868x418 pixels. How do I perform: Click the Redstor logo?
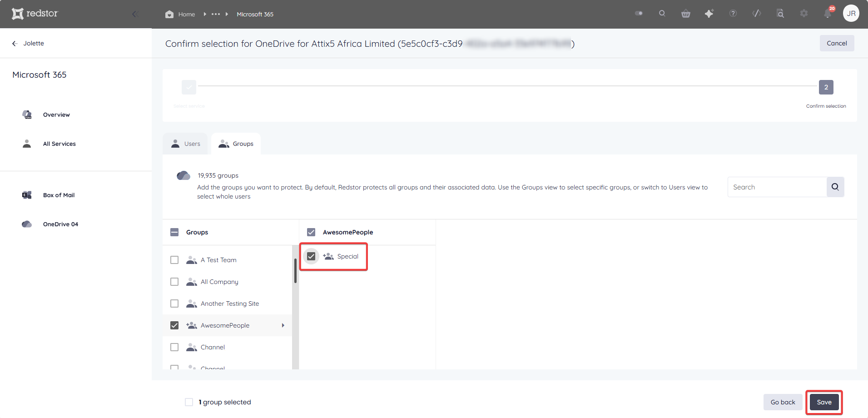click(x=35, y=14)
